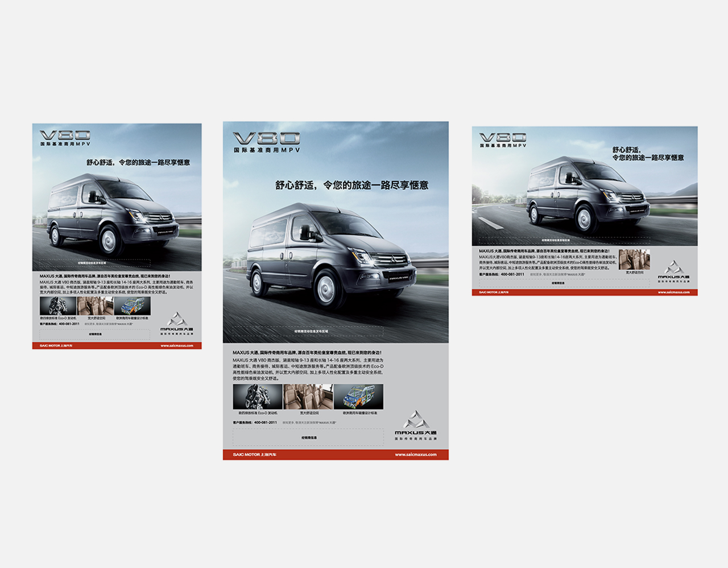
Task: Click the V80 logo on the small portrait poster
Action: tap(65, 135)
